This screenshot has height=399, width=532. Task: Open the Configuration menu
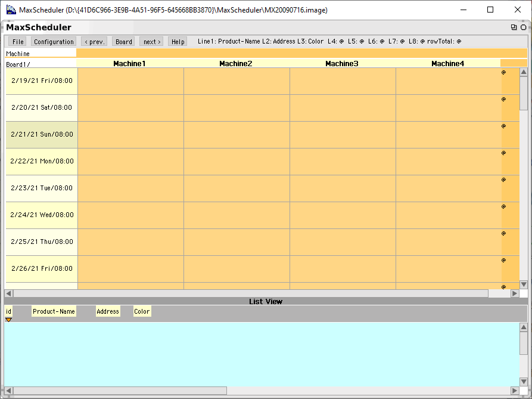pyautogui.click(x=54, y=41)
